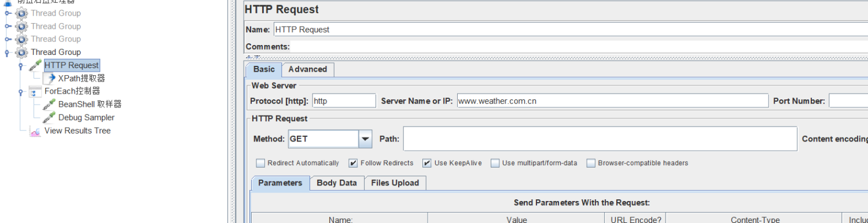Screen dimensions: 868x223
Task: Click the Protocol field containing http
Action: (344, 101)
